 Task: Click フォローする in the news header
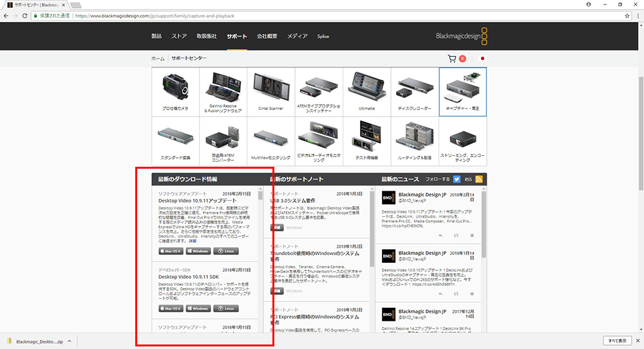(437, 180)
